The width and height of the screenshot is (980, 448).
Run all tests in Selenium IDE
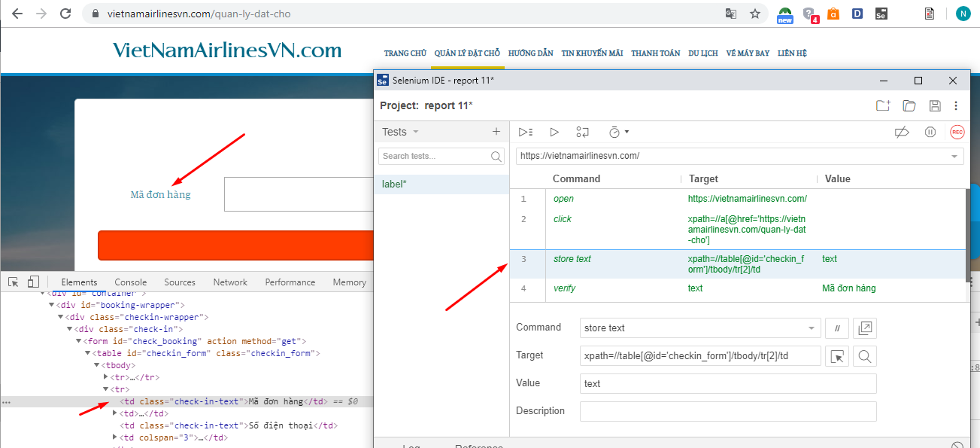pos(526,132)
